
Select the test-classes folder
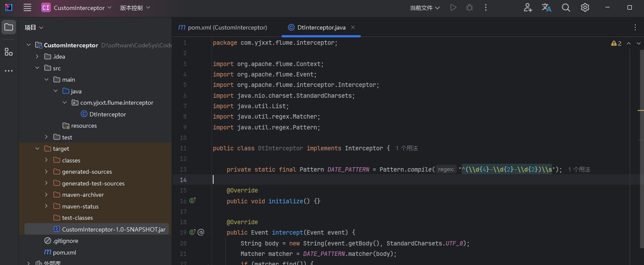click(73, 218)
